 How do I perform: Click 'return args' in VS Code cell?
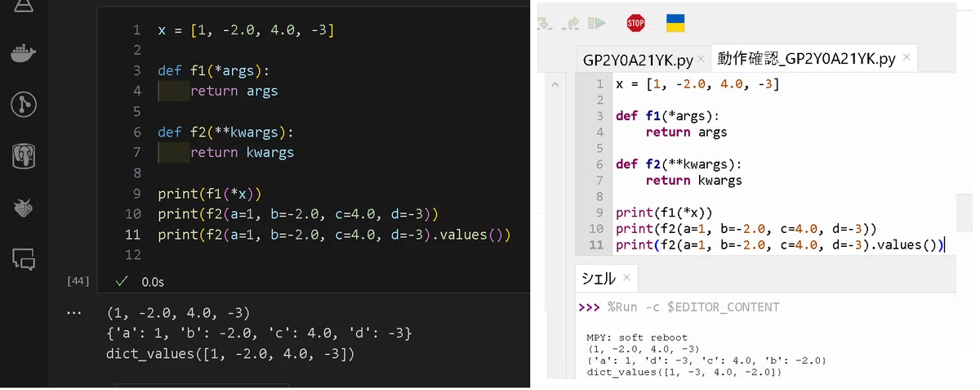[x=234, y=91]
